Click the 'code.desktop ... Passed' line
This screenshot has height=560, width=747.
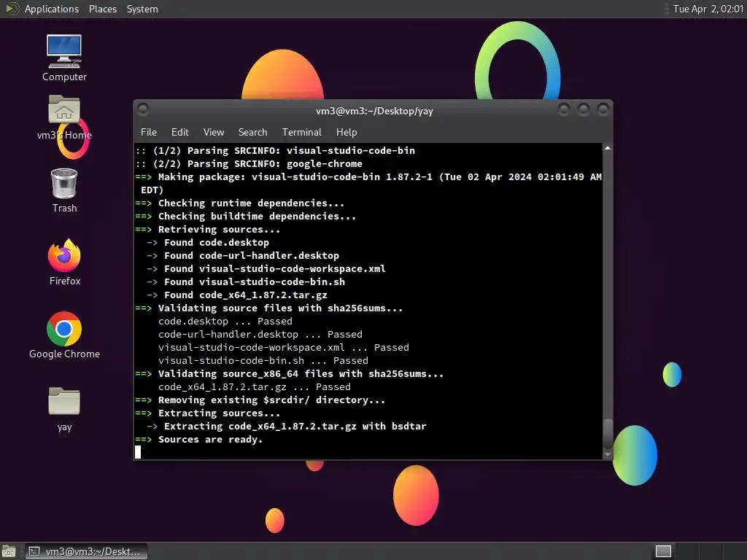click(225, 322)
